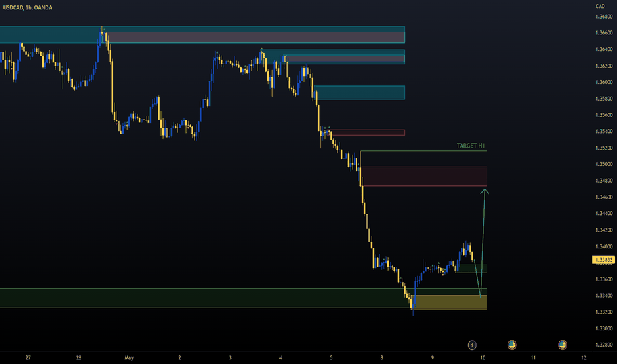Screen dimensions: 617x364
Task: Click the USDCAD, 1h, OANDA symbol title
Action: pyautogui.click(x=28, y=7)
